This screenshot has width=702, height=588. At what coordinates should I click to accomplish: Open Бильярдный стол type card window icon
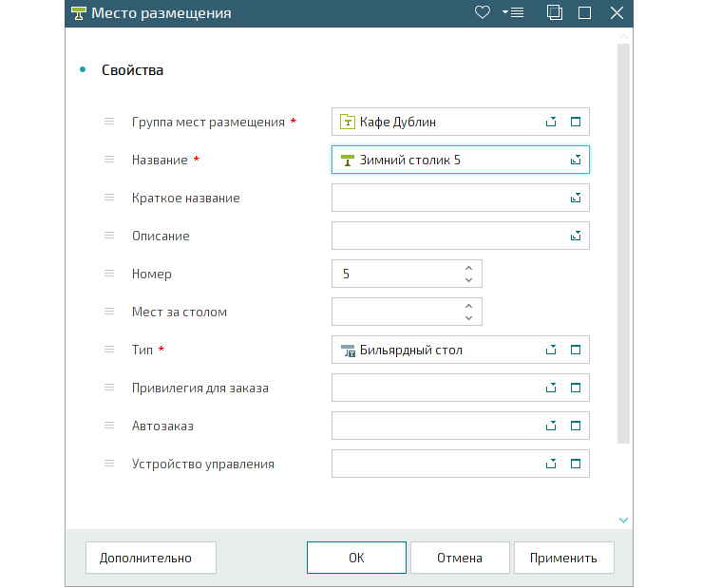pos(575,350)
